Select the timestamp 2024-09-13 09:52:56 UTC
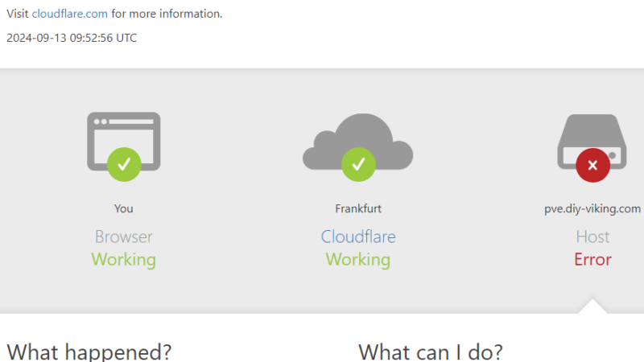The height and width of the screenshot is (362, 644). coord(72,38)
